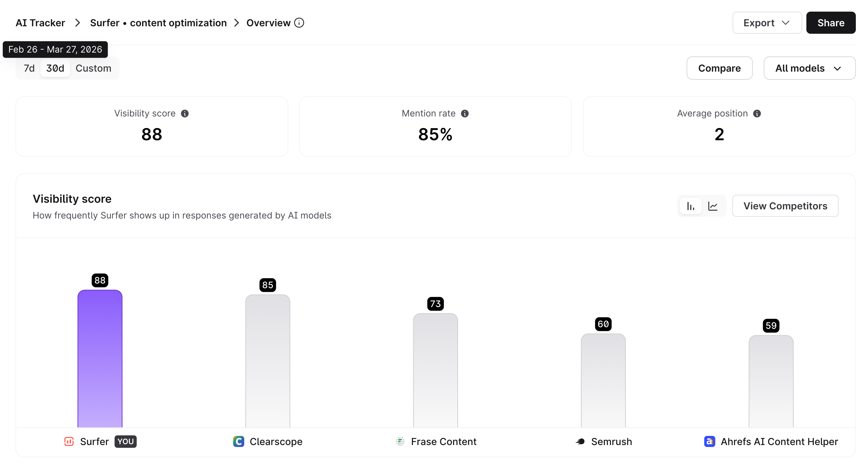Switch to bar chart view
This screenshot has height=468, width=868.
[691, 206]
